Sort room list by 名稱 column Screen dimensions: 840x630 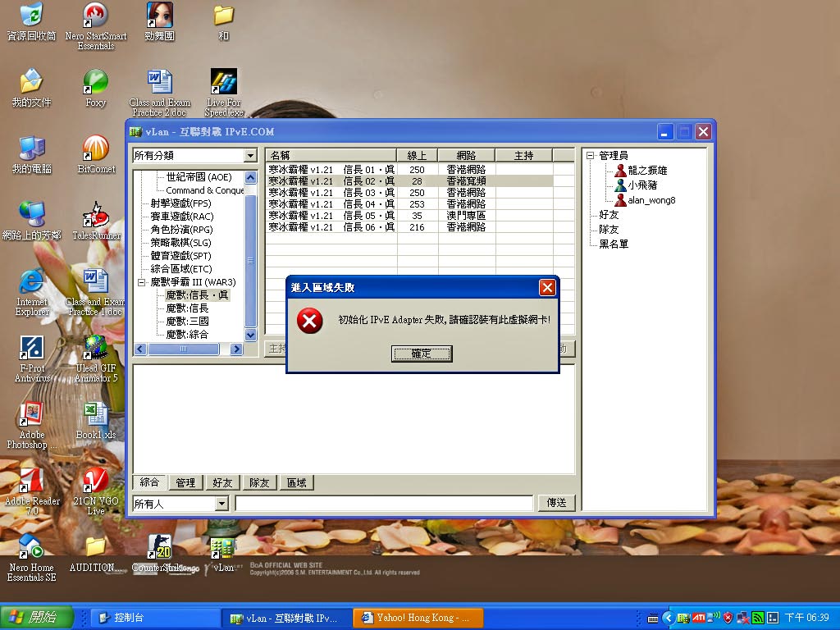(331, 155)
